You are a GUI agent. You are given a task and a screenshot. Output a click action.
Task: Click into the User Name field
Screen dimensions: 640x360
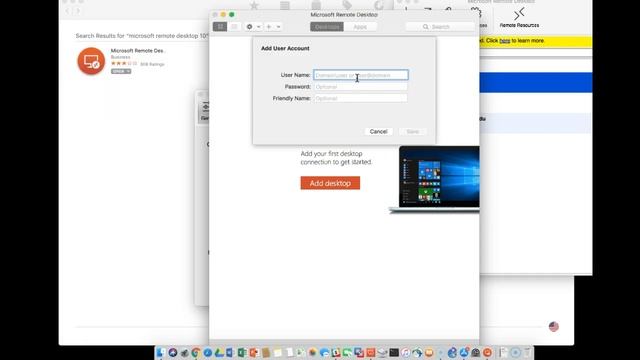pyautogui.click(x=360, y=75)
